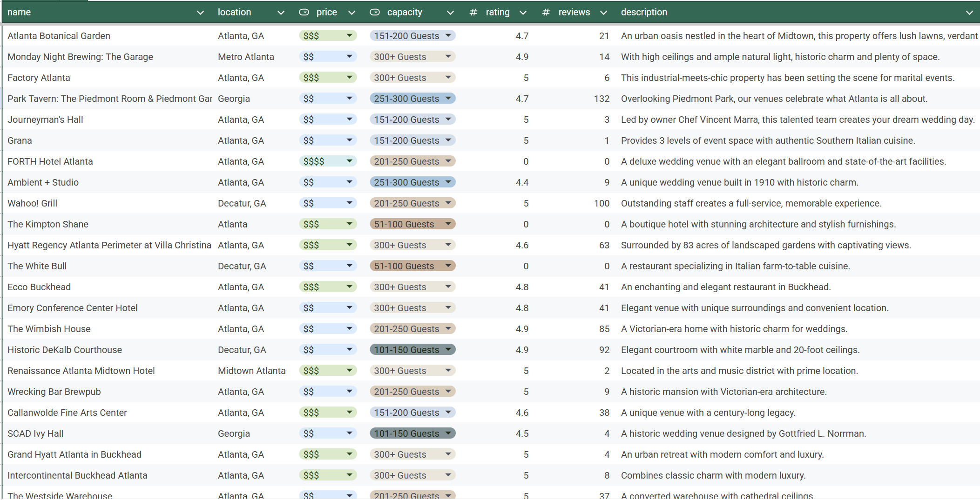Image resolution: width=980 pixels, height=500 pixels.
Task: Open price chip for The Kimpton Shane
Action: click(328, 224)
